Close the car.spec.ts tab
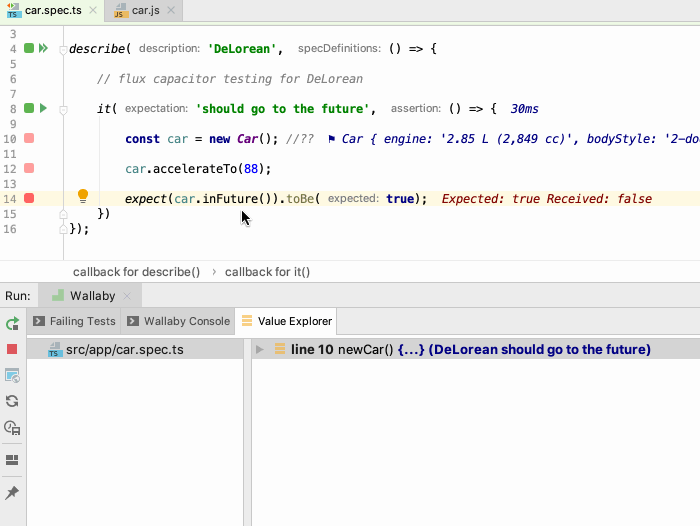The width and height of the screenshot is (700, 526). point(93,10)
